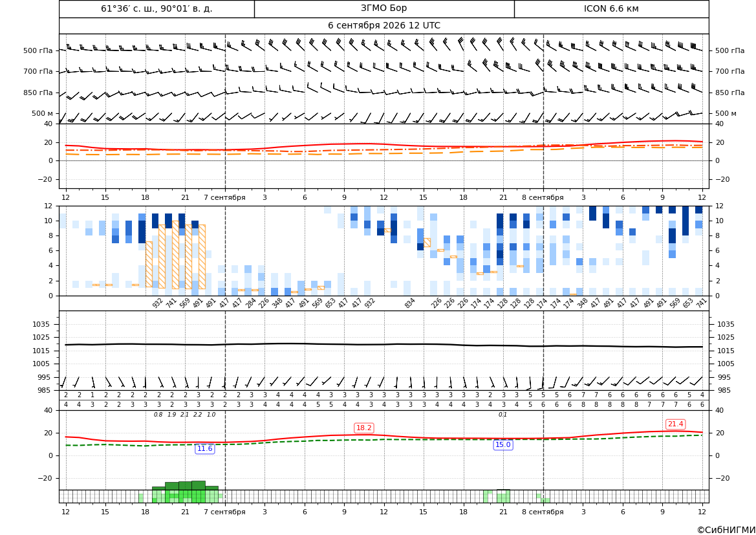Viewport: 756px width, 535px height.
Task: Click the 932 cloud base value
Action: pyautogui.click(x=157, y=303)
